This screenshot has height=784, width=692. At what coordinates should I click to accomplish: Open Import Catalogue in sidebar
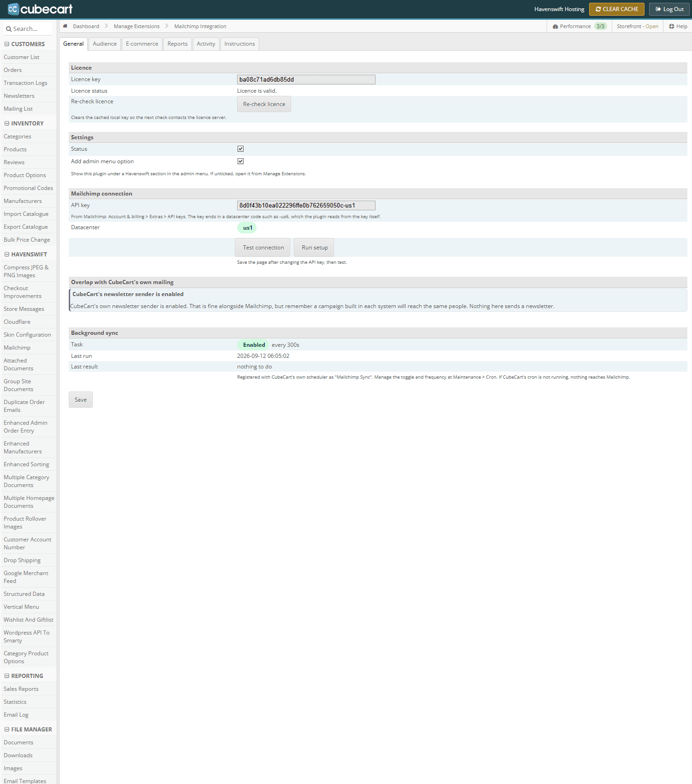[x=26, y=214]
